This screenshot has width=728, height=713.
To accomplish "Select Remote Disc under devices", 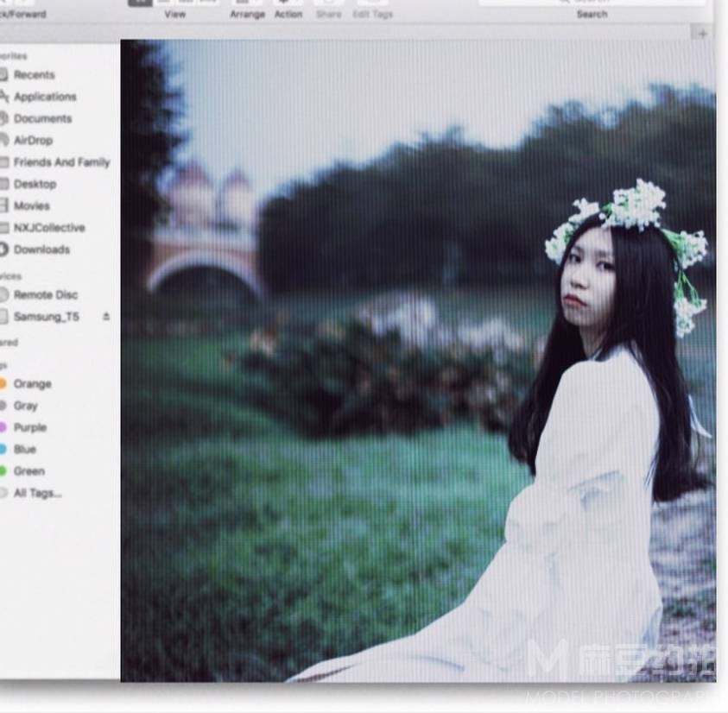I will (43, 294).
